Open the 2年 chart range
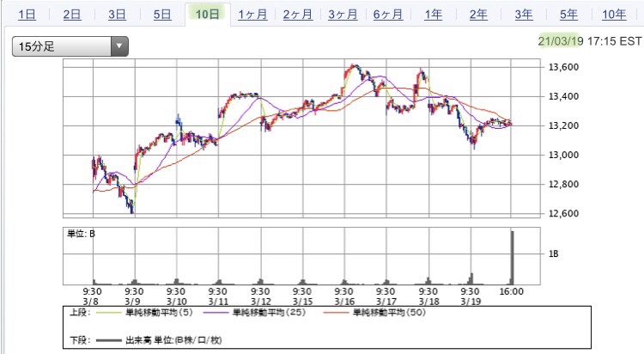644x354 pixels. [478, 15]
